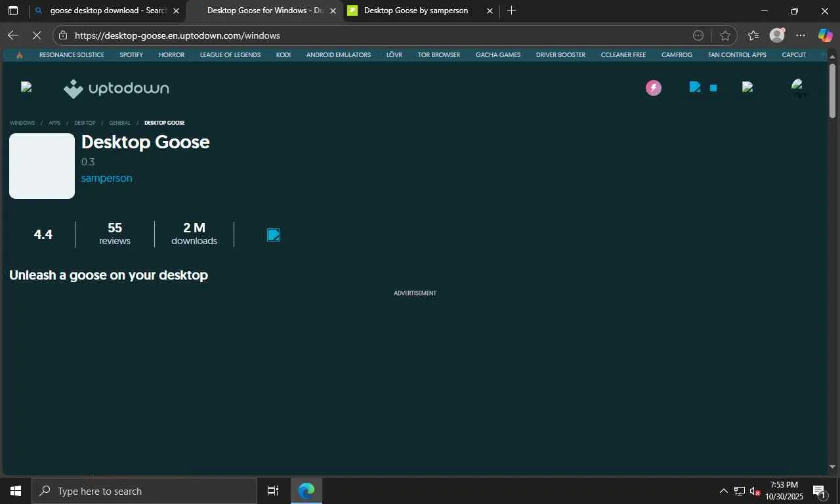This screenshot has height=504, width=840.
Task: Open Task View from the taskbar
Action: click(x=273, y=491)
